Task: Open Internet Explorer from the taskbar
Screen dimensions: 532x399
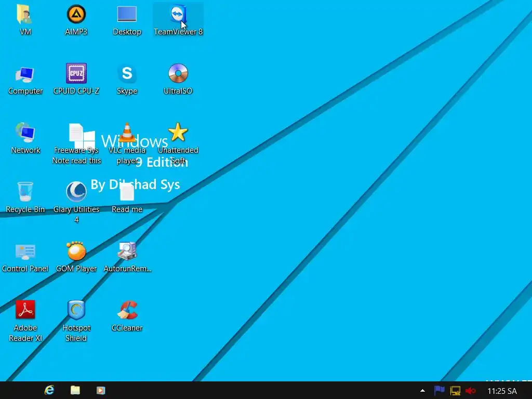Action: click(49, 390)
